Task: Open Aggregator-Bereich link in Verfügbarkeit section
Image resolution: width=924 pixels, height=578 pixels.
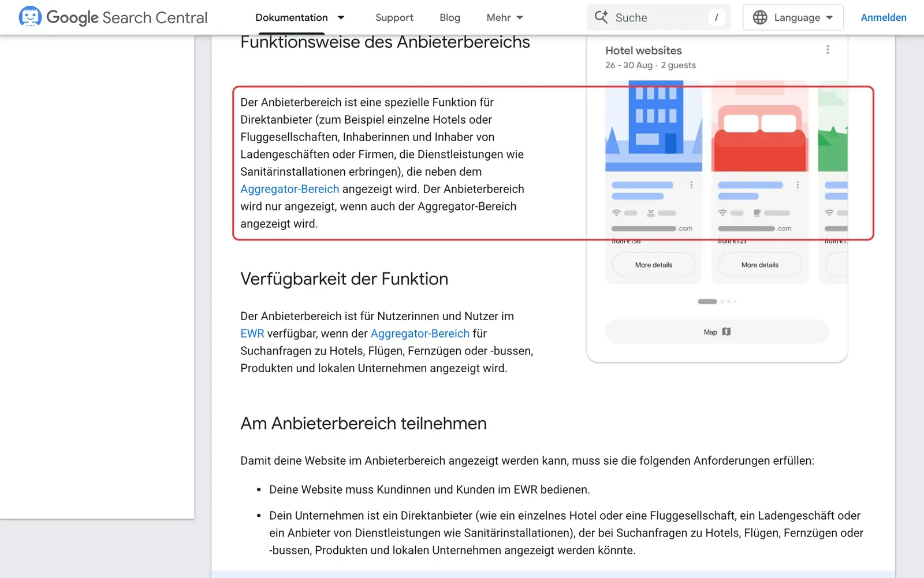Action: [x=420, y=334]
